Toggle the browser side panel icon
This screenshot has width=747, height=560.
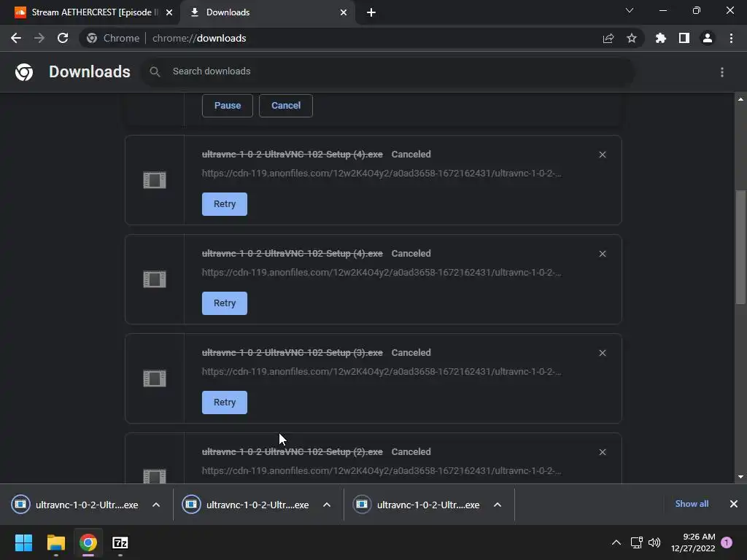pyautogui.click(x=684, y=38)
